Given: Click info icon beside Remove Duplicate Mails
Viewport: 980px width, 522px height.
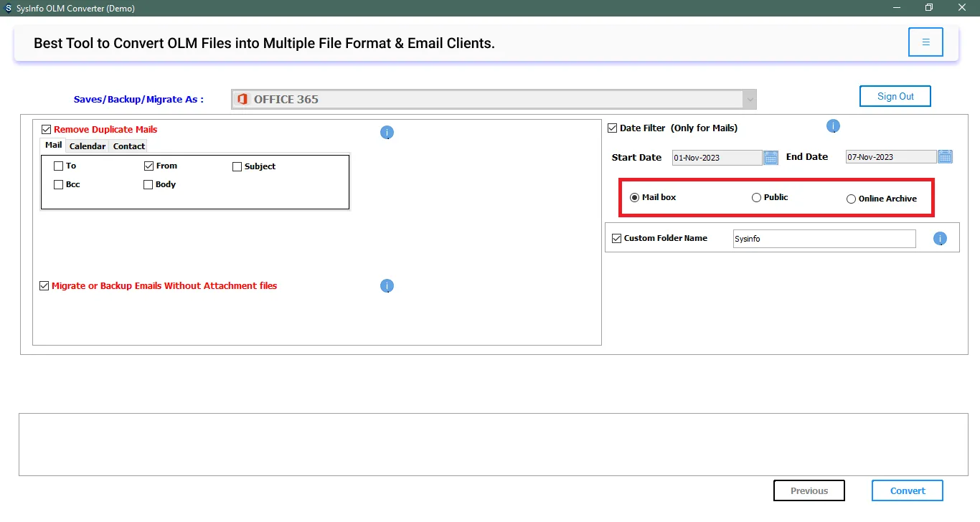Looking at the screenshot, I should click(387, 133).
